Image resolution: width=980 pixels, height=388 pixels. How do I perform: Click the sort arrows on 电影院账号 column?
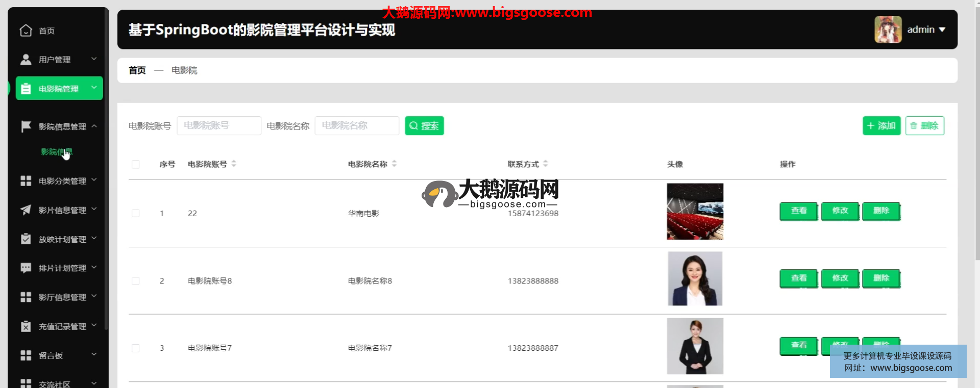tap(234, 164)
